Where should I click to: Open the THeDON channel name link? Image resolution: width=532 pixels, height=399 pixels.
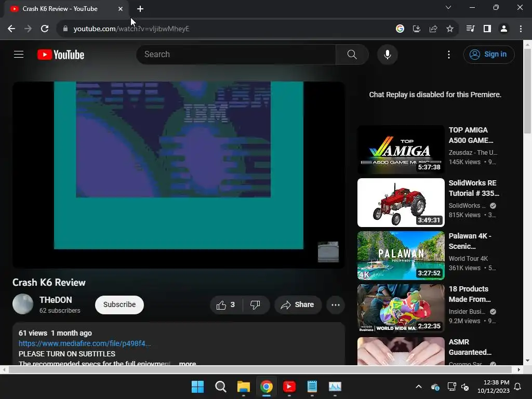pos(56,300)
